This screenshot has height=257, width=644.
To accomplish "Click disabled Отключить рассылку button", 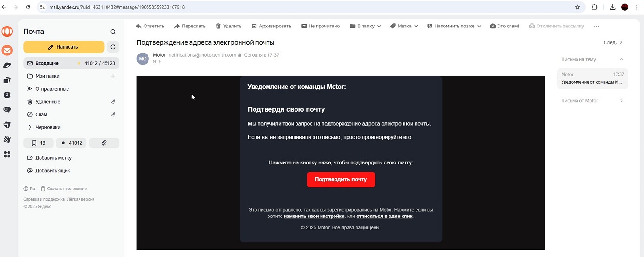I will [x=556, y=26].
